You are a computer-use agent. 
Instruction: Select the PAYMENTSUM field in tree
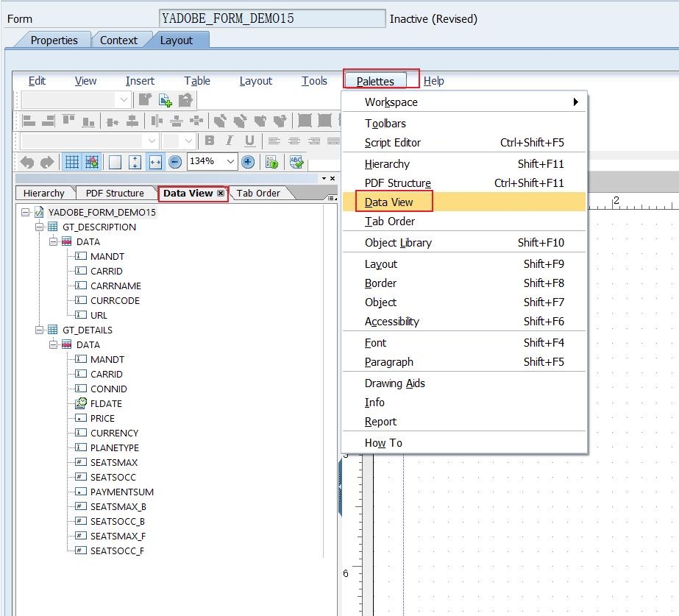point(122,492)
